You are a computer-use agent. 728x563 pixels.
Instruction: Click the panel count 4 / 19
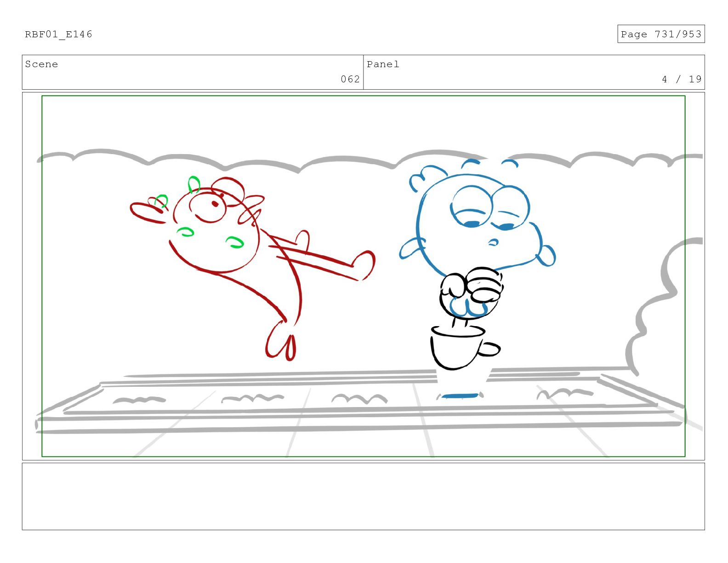[682, 79]
